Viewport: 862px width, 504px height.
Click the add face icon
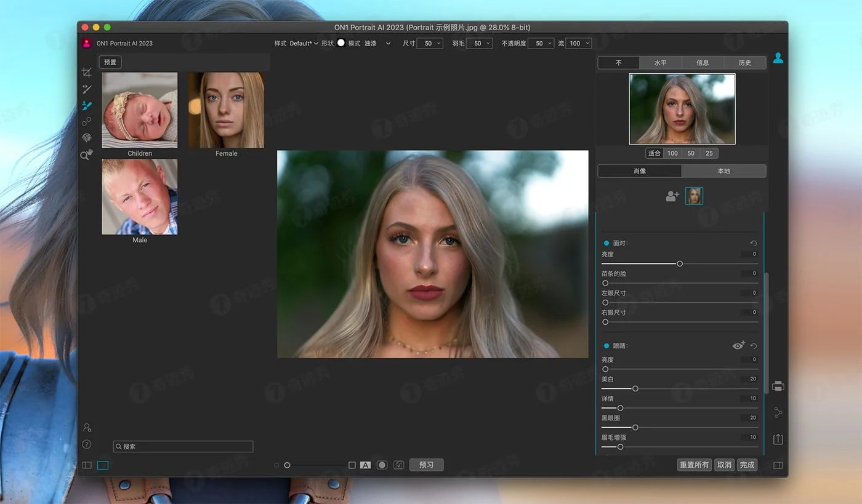tap(672, 196)
